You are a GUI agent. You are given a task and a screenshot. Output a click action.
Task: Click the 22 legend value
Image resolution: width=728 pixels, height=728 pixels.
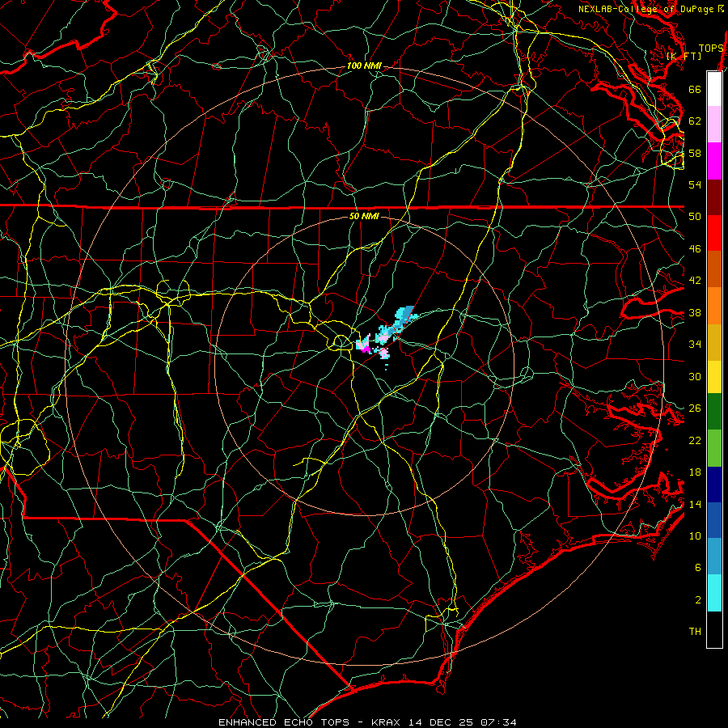point(695,441)
